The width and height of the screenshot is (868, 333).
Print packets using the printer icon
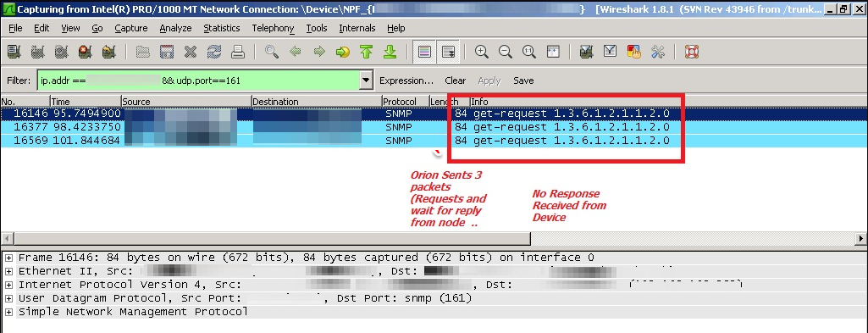[238, 52]
